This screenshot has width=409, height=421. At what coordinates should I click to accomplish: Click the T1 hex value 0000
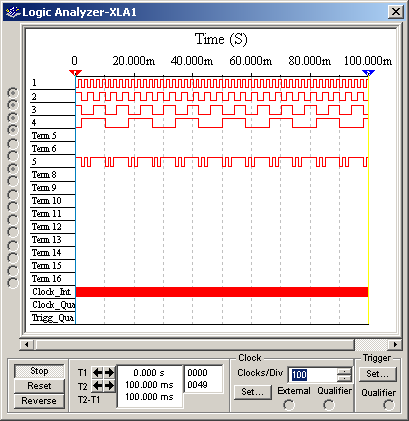197,373
